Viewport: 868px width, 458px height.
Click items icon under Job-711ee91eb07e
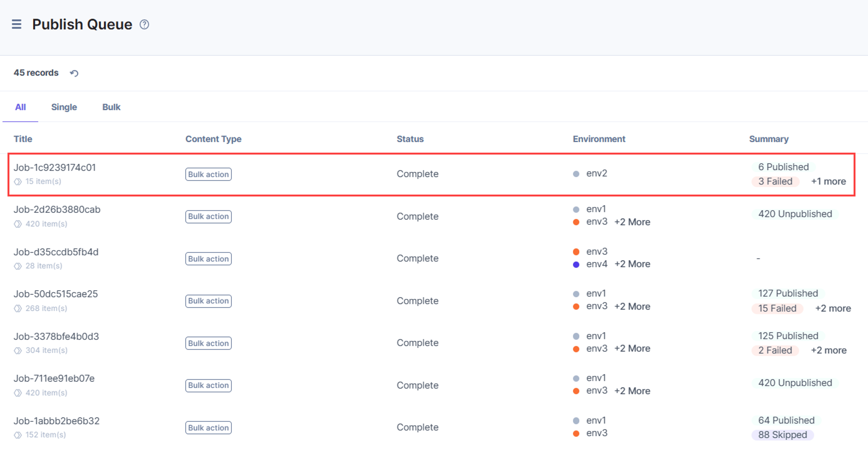tap(18, 393)
